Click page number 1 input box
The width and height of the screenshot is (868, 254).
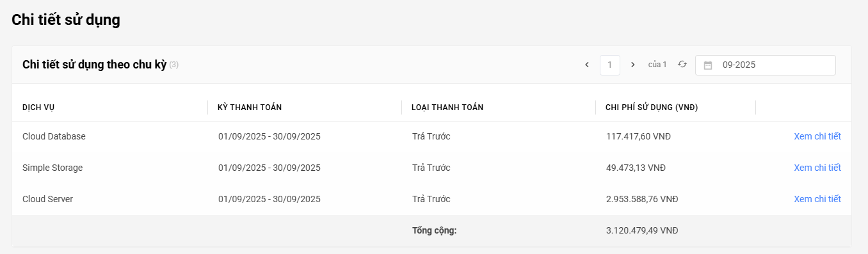click(x=610, y=65)
